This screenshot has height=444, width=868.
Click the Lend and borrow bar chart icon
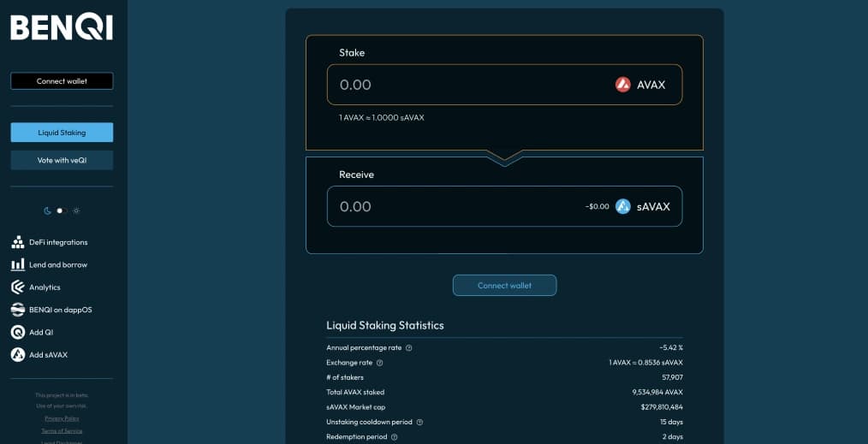click(17, 265)
